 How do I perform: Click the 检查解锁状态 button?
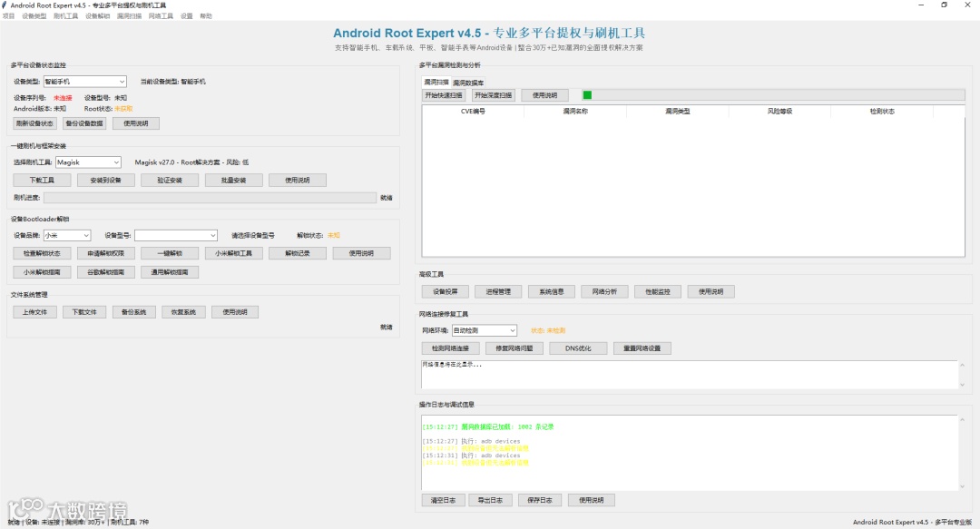point(42,253)
